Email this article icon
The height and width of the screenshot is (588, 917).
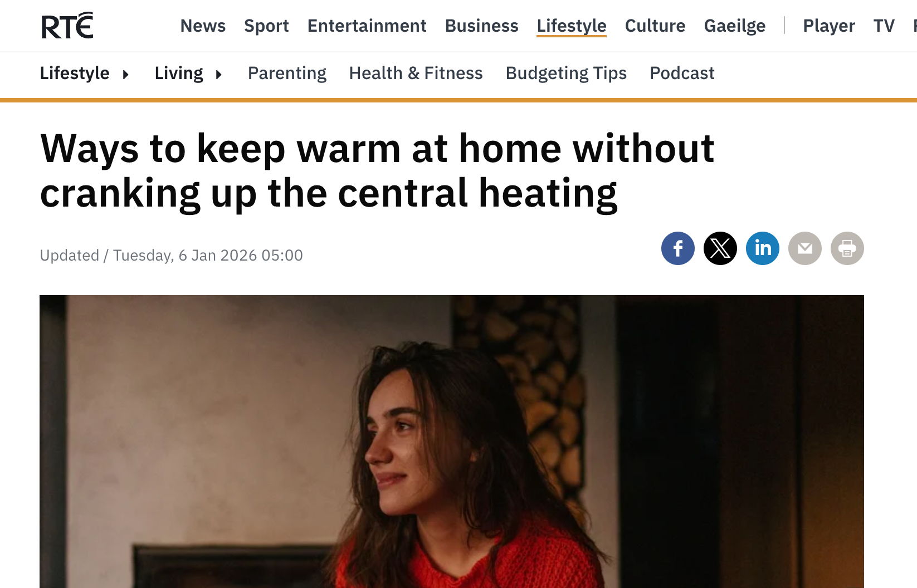pyautogui.click(x=804, y=248)
